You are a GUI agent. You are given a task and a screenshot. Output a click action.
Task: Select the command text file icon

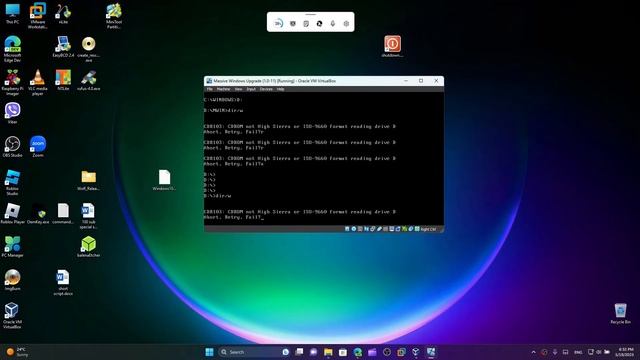[x=63, y=214]
